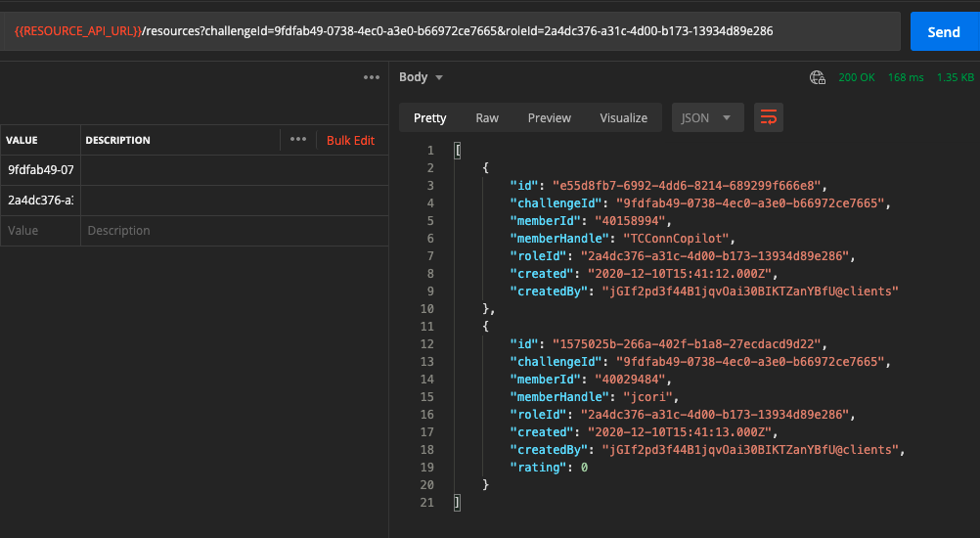This screenshot has height=538, width=980.
Task: Click the id value starting 1575025b
Action: [687, 344]
